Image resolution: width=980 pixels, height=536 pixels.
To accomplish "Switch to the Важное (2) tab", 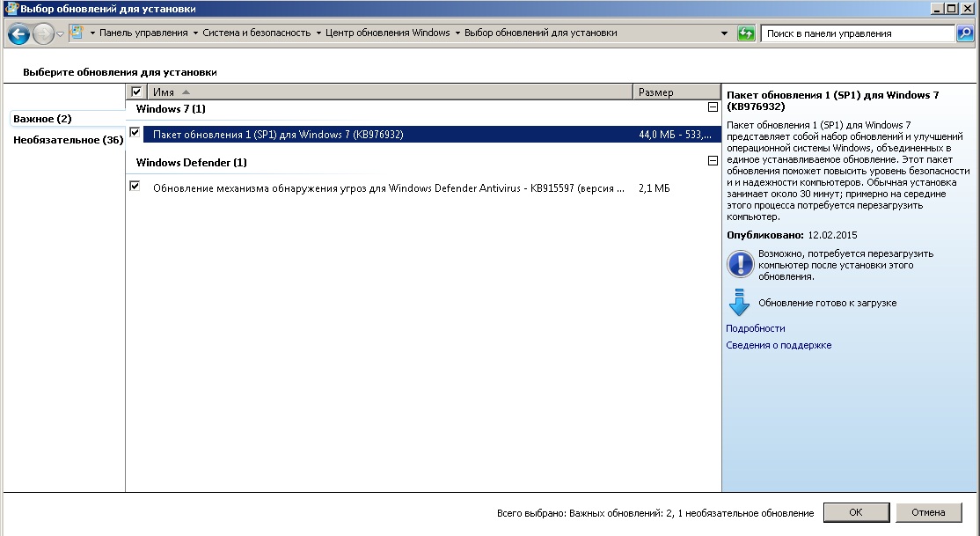I will (42, 119).
